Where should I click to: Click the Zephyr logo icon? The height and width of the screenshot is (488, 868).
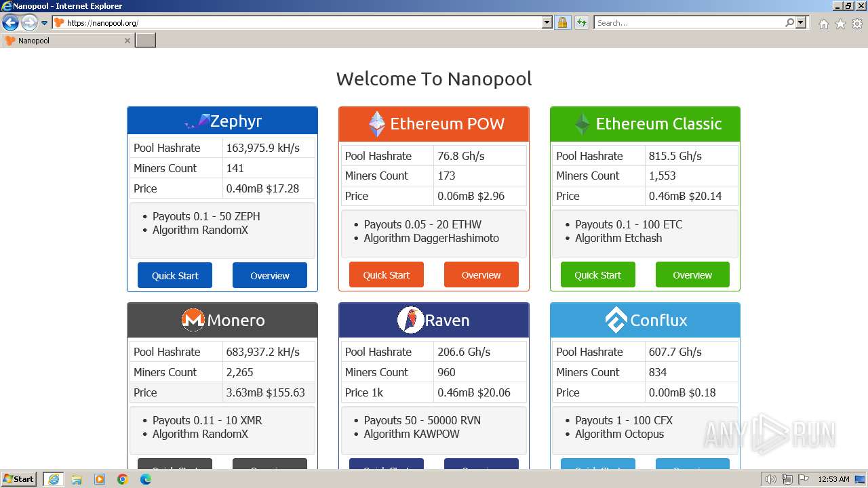(x=197, y=122)
